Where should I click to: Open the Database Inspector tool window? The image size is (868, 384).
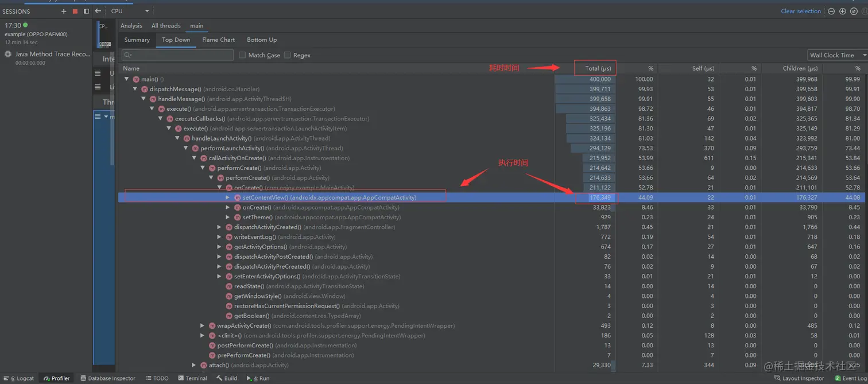tap(108, 378)
